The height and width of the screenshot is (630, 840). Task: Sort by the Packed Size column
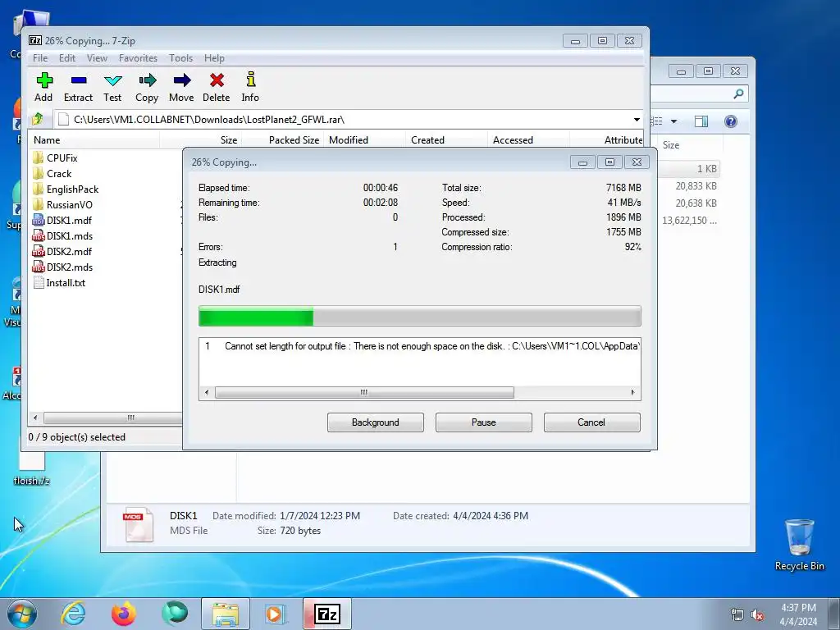point(282,139)
